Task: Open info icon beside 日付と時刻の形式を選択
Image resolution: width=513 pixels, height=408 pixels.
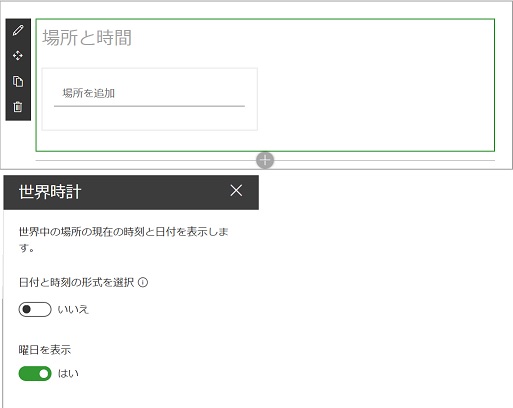Action: [143, 283]
